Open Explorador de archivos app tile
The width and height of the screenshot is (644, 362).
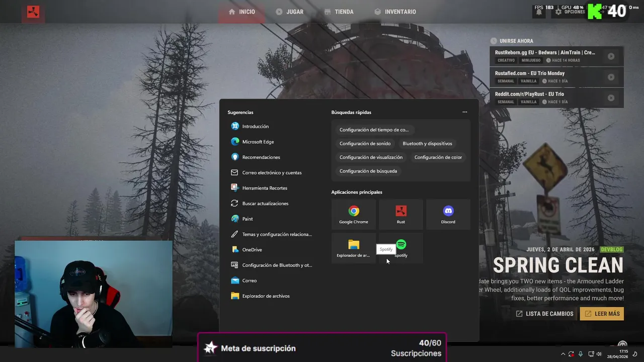pos(354,247)
